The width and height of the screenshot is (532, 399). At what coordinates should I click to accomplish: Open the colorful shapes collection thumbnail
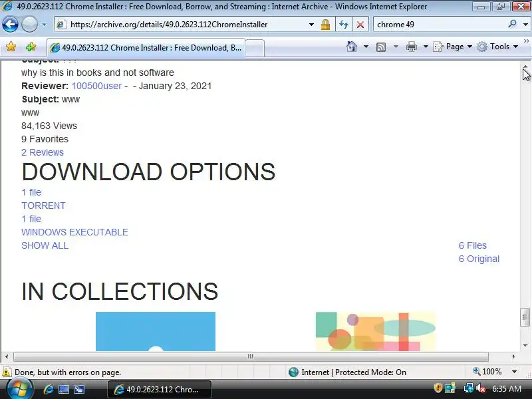coord(376,331)
